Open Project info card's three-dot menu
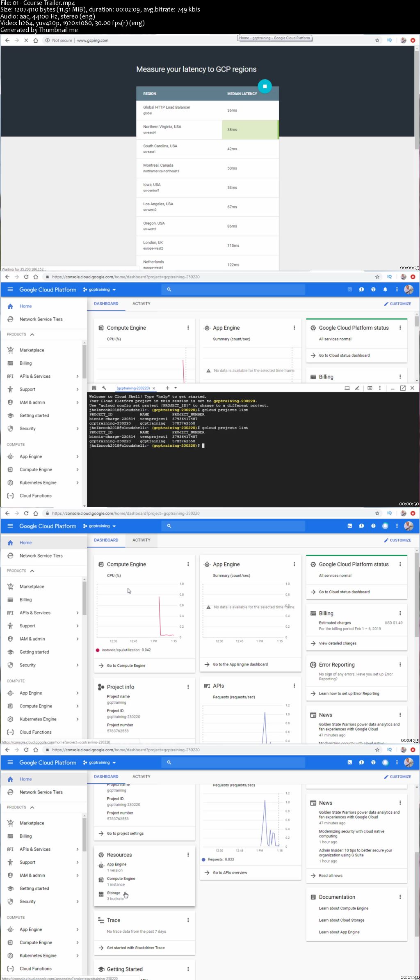The height and width of the screenshot is (980, 420). pos(188,687)
